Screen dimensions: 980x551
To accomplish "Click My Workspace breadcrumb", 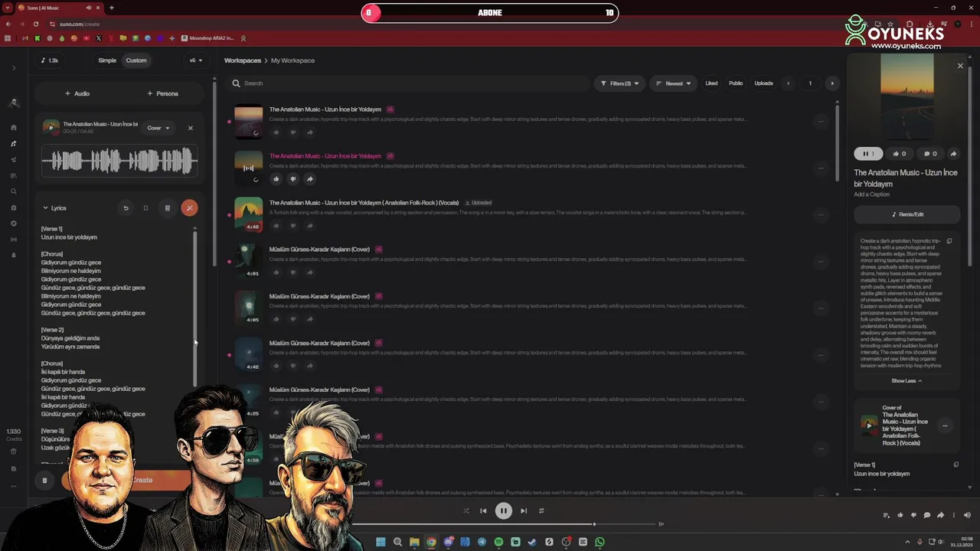I will (292, 60).
